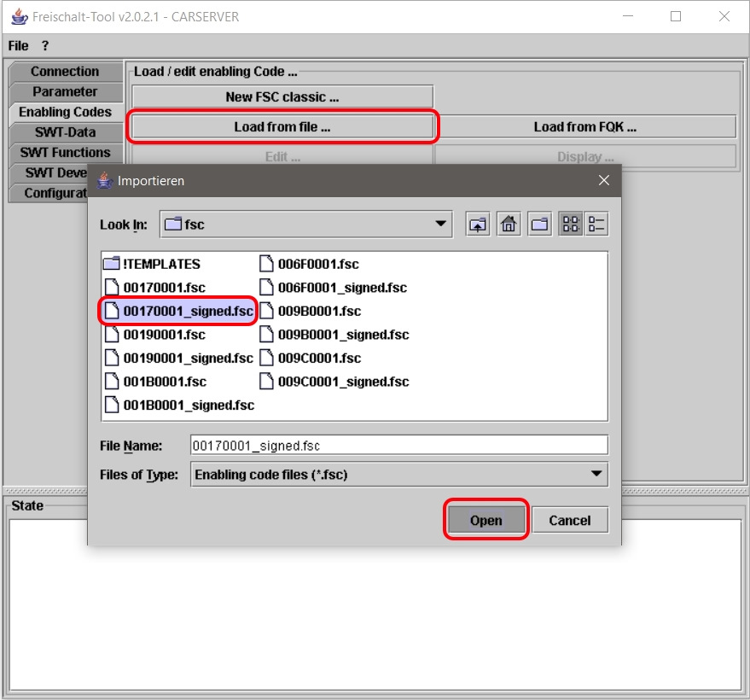The width and height of the screenshot is (750, 700).
Task: Open the SWT-Data tab
Action: pyautogui.click(x=65, y=132)
